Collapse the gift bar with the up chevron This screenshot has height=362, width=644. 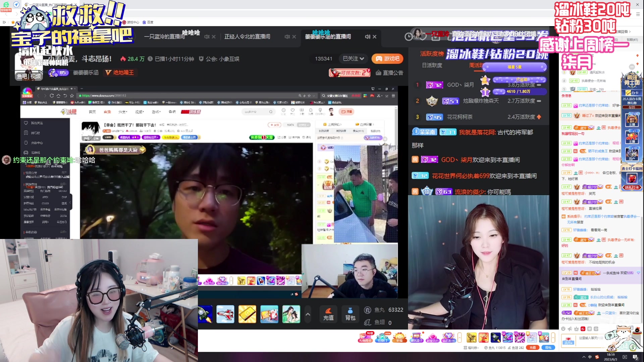click(308, 314)
